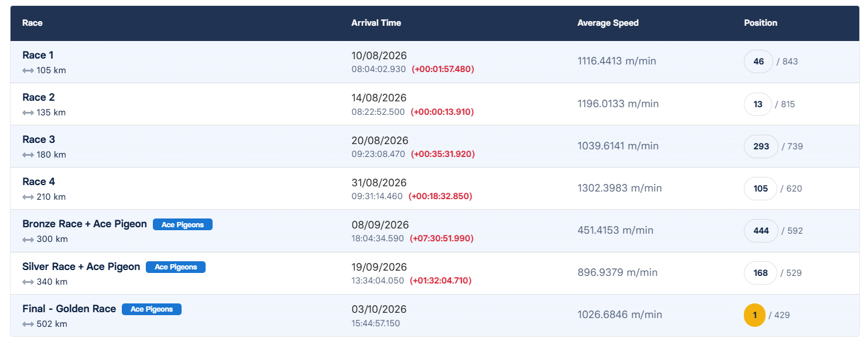The width and height of the screenshot is (868, 345).
Task: Click the speed 451.4153 m/min
Action: 616,230
